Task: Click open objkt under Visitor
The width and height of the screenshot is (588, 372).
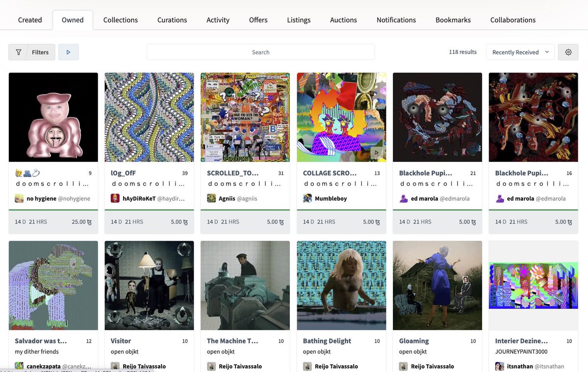Action: tap(125, 351)
